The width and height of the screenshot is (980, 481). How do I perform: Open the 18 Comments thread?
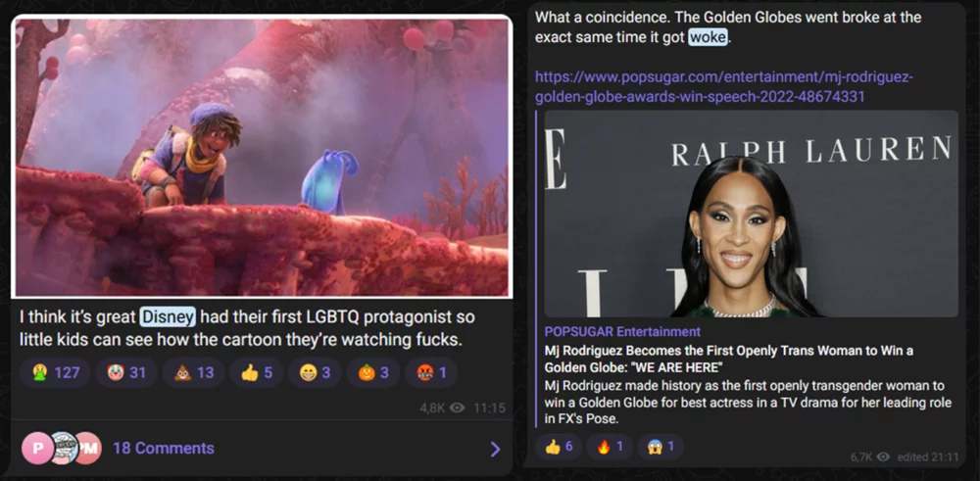click(x=164, y=448)
